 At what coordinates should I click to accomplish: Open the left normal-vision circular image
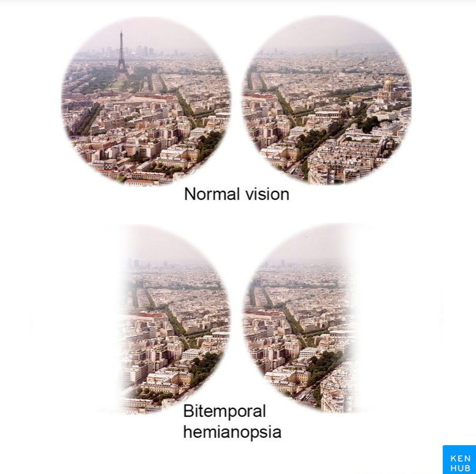click(x=146, y=101)
